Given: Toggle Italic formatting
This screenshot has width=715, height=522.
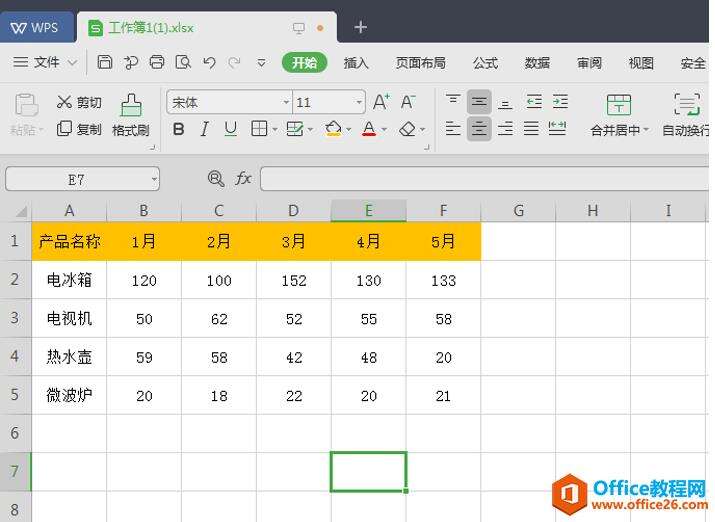Looking at the screenshot, I should click(x=205, y=129).
